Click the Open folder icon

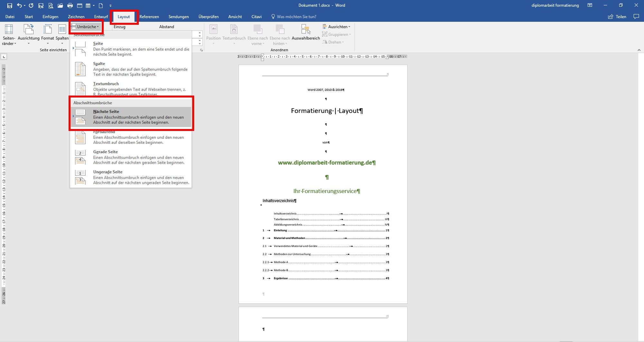[x=60, y=5]
